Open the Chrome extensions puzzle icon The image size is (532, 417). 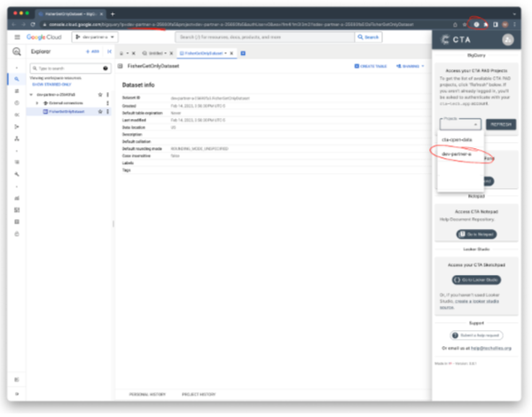486,25
